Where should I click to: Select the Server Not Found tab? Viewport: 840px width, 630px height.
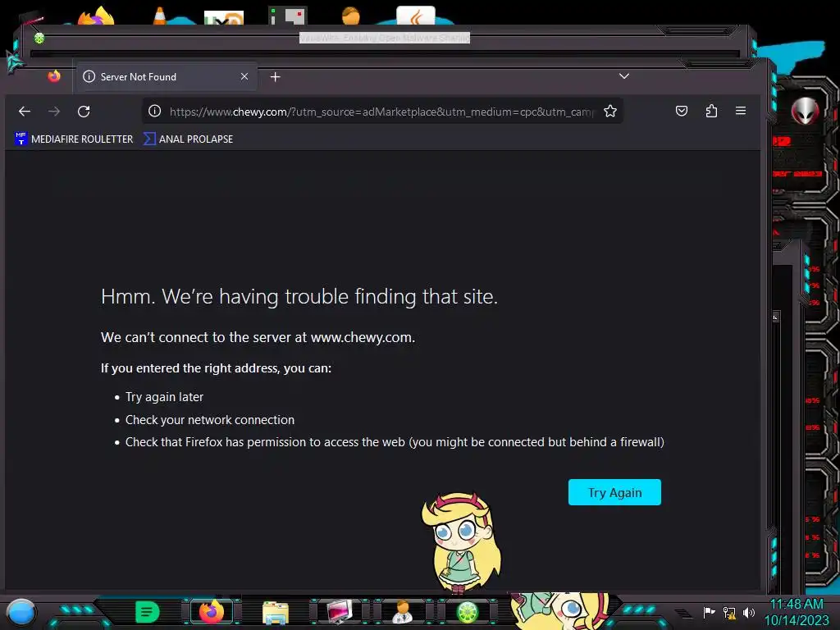click(167, 76)
